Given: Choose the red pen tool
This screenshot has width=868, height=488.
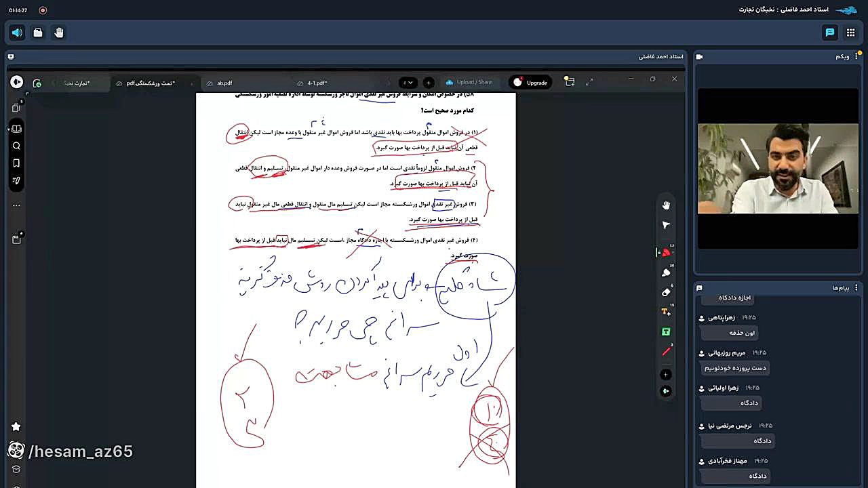Looking at the screenshot, I should pyautogui.click(x=666, y=252).
